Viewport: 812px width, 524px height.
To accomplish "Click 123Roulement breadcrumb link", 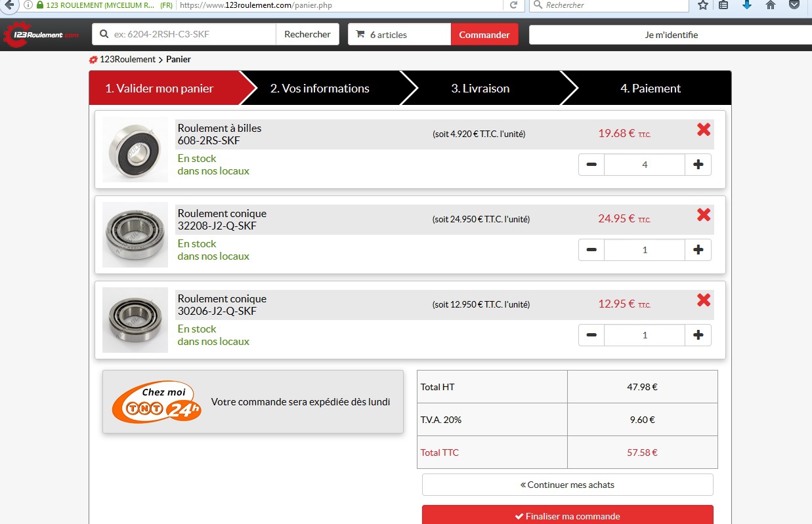I will 127,60.
